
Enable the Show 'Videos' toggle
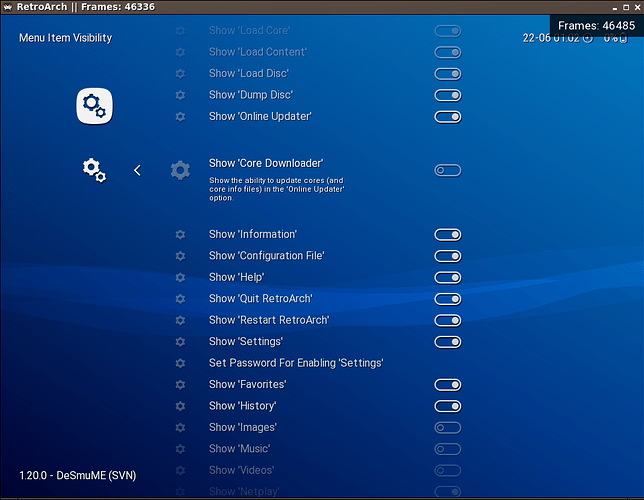(x=448, y=470)
